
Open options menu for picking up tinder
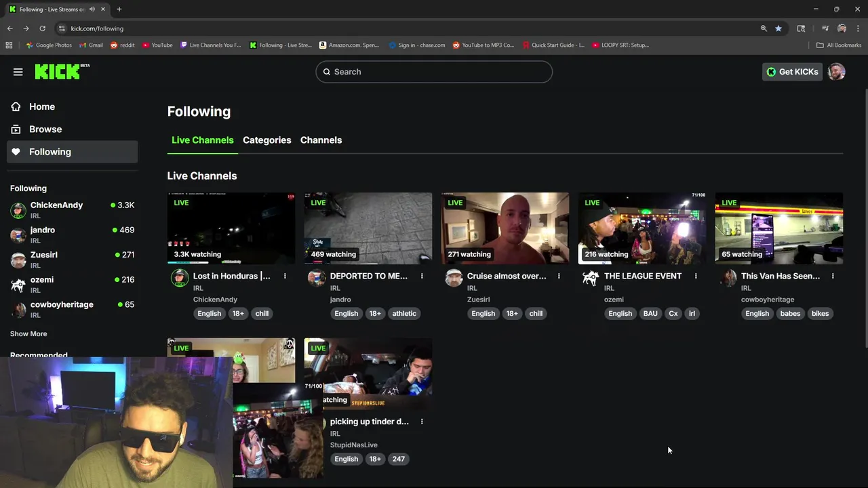[x=422, y=422]
